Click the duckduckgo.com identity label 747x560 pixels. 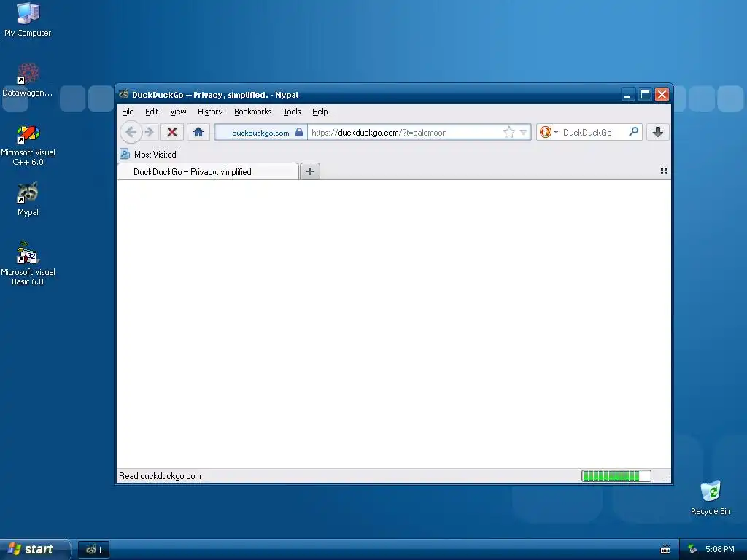point(260,133)
